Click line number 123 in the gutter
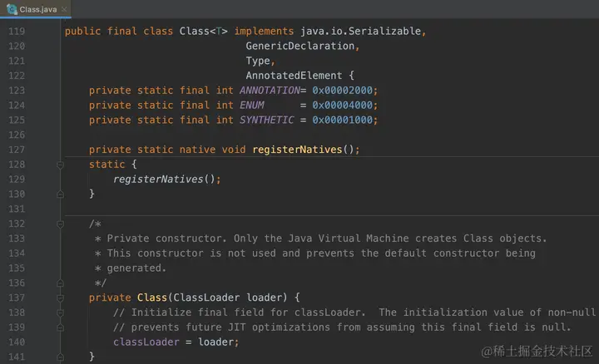Screen dimensions: 599x364 [x=17, y=91]
